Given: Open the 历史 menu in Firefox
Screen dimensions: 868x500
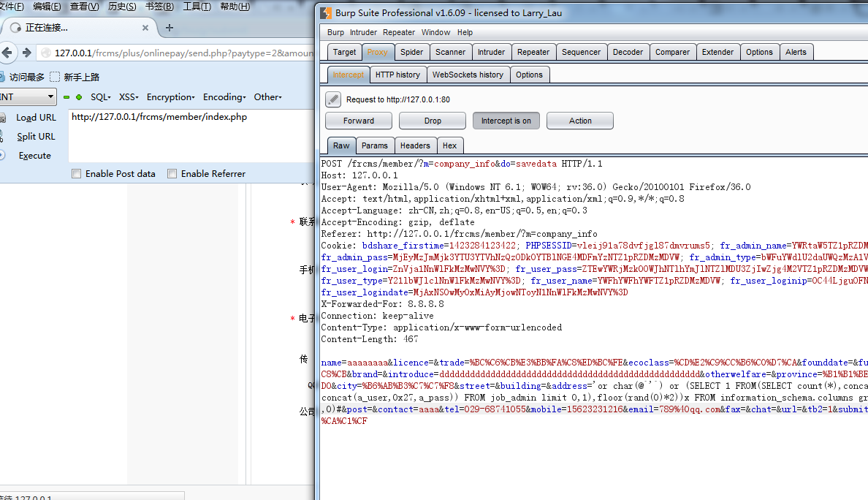Looking at the screenshot, I should (x=122, y=7).
